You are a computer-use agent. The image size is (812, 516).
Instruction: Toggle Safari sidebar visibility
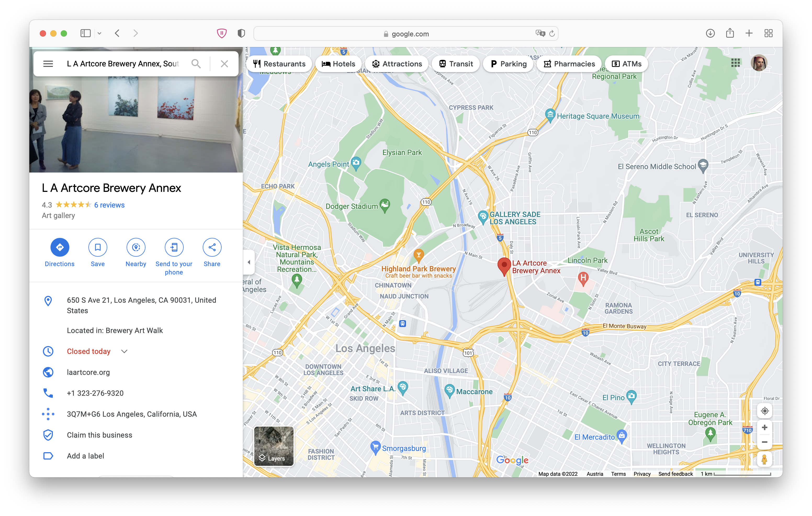tap(86, 33)
